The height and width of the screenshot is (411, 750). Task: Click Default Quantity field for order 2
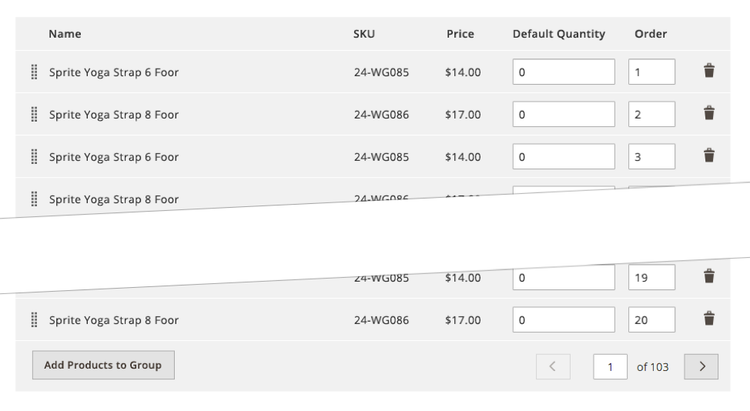(x=563, y=114)
